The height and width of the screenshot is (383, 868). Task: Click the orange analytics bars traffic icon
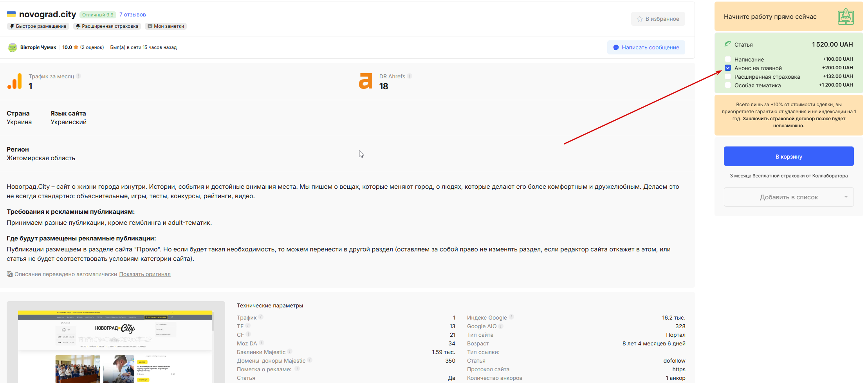(x=15, y=81)
